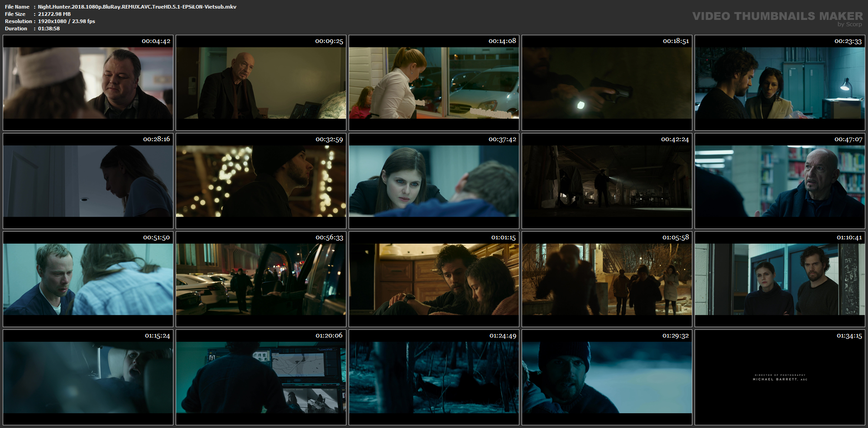The image size is (868, 428).
Task: Open the credits frame at 01:34:15
Action: [780, 377]
